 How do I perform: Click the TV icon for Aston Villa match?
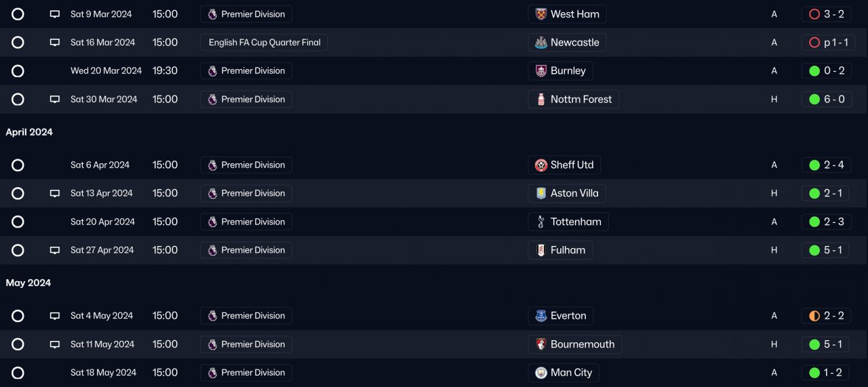pyautogui.click(x=55, y=193)
